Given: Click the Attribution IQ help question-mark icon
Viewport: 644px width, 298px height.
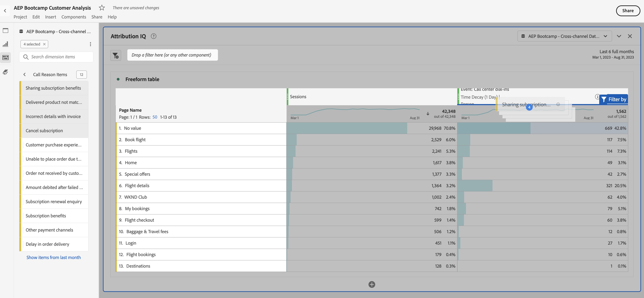Looking at the screenshot, I should pyautogui.click(x=154, y=36).
